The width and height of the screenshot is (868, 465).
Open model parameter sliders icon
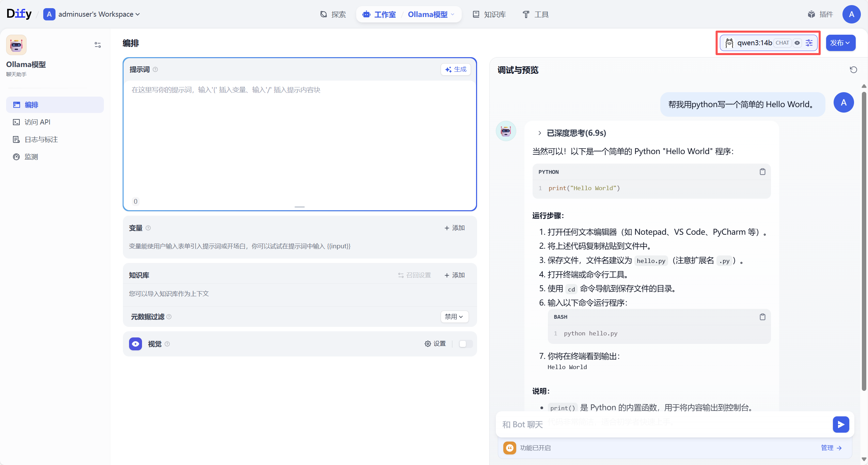coord(809,43)
